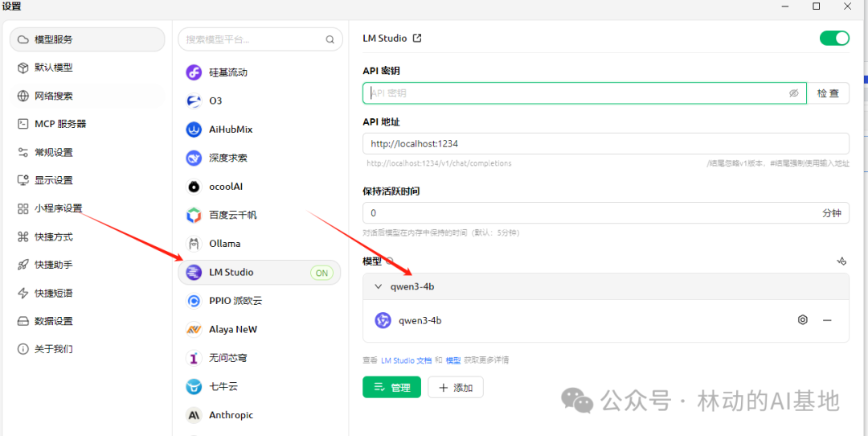
Task: Open 显示设置 settings section
Action: [x=88, y=180]
